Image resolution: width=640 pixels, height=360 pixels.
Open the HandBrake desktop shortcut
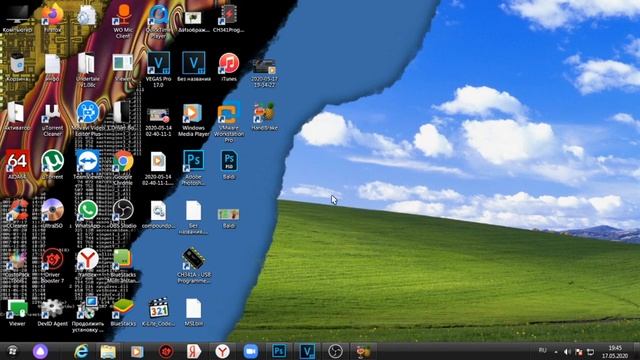(264, 116)
